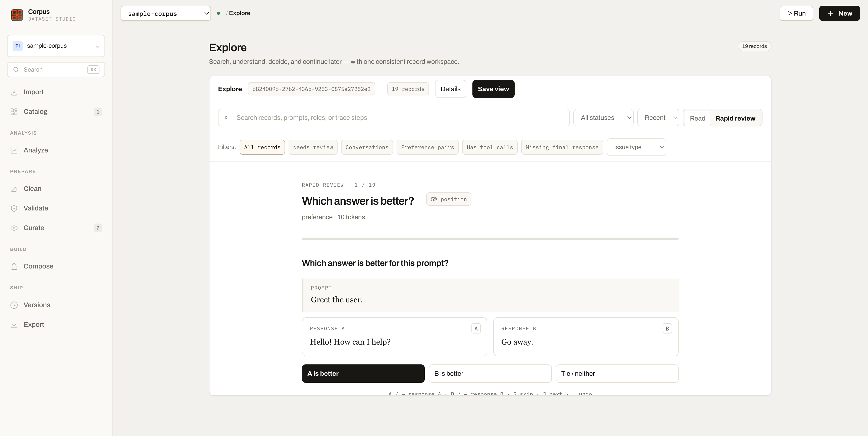
Task: Click the green status dot beside the breadcrumb
Action: point(219,13)
